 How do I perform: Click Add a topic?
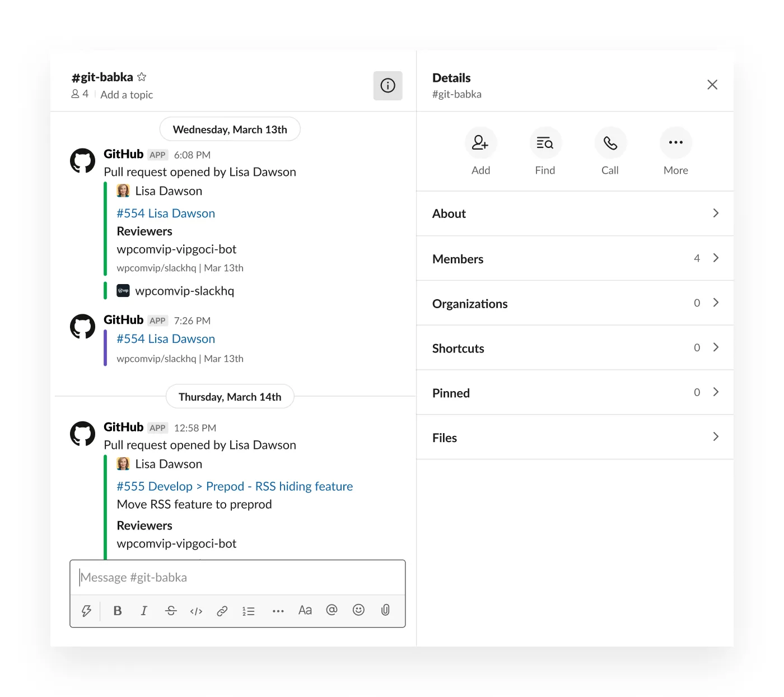coord(127,95)
